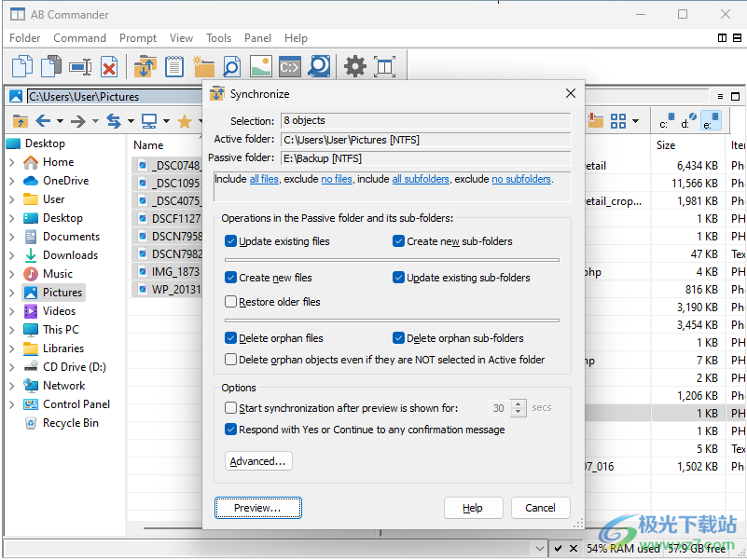Viewport: 747px width, 560px height.
Task: Cancel the Synchronize dialog
Action: coord(540,508)
